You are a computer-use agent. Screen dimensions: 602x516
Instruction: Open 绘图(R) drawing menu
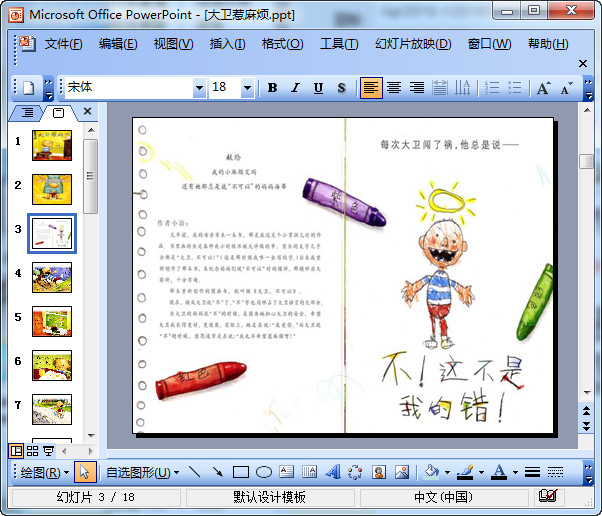pyautogui.click(x=45, y=473)
